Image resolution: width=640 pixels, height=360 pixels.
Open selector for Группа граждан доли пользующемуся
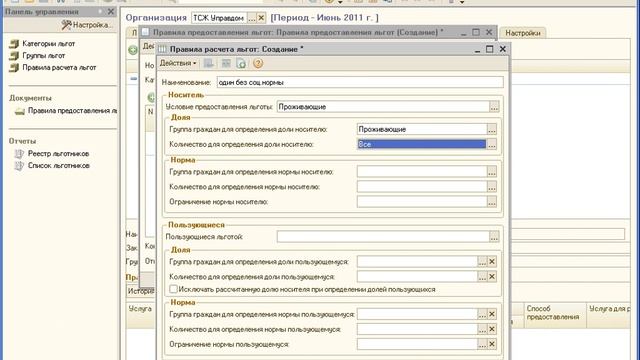(482, 262)
